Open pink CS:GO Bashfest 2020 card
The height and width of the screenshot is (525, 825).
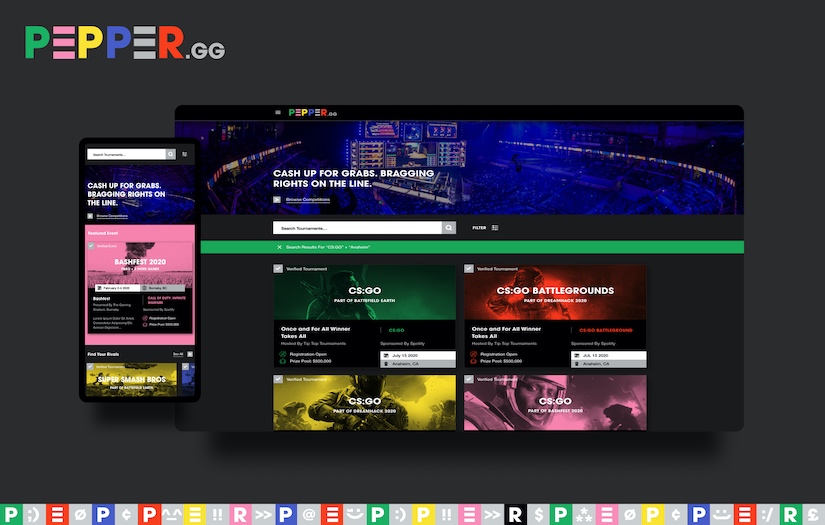555,402
